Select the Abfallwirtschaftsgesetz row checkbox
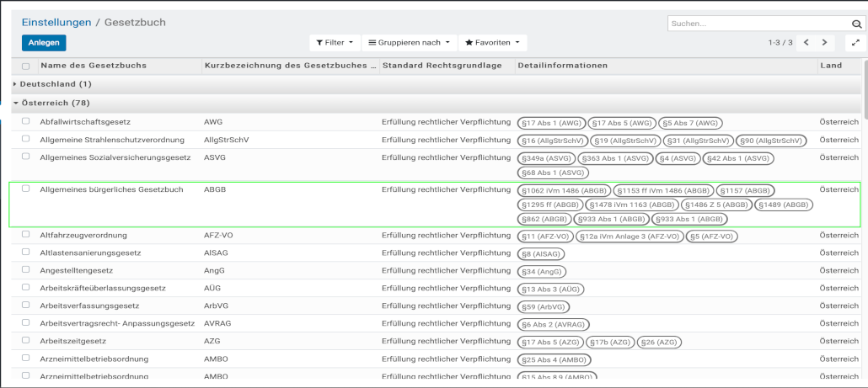 pos(25,122)
